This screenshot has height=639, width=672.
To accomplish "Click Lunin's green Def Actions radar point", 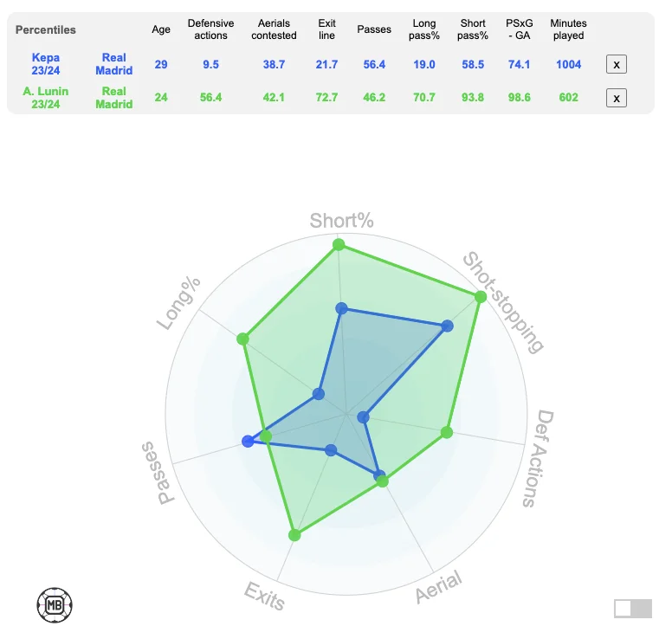I will pos(447,432).
